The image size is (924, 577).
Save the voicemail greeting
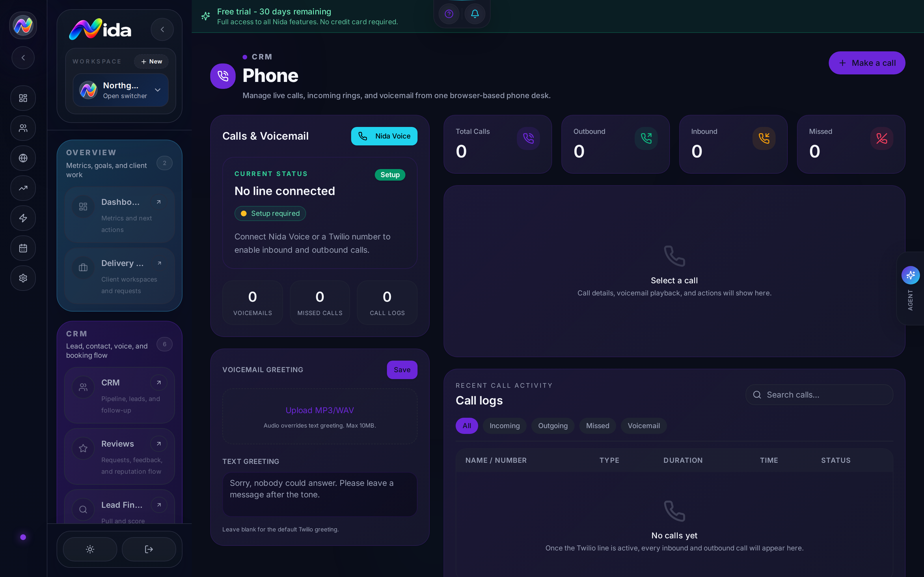[x=402, y=370]
